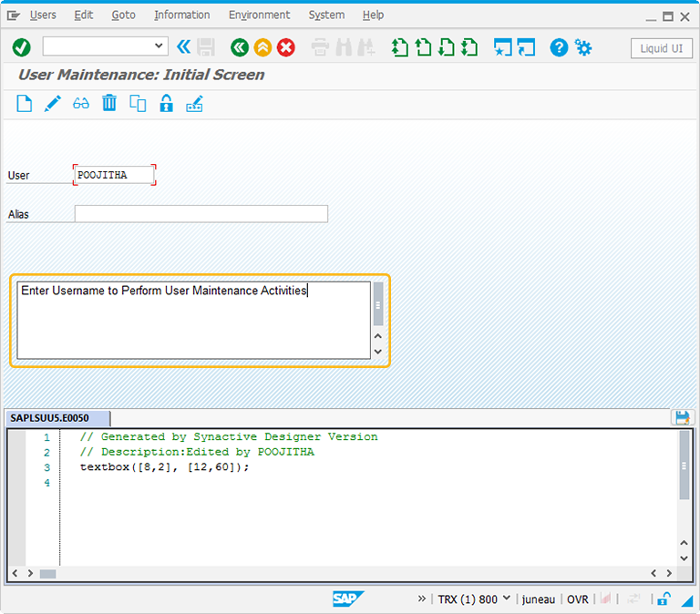The image size is (700, 614).
Task: Click line number 4 in script editor
Action: coord(46,483)
